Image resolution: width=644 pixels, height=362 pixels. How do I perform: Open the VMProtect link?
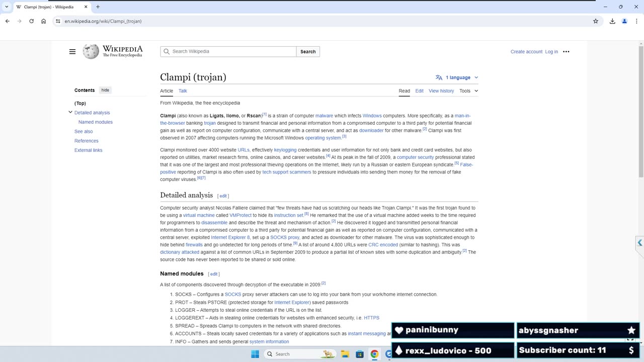coord(240,215)
